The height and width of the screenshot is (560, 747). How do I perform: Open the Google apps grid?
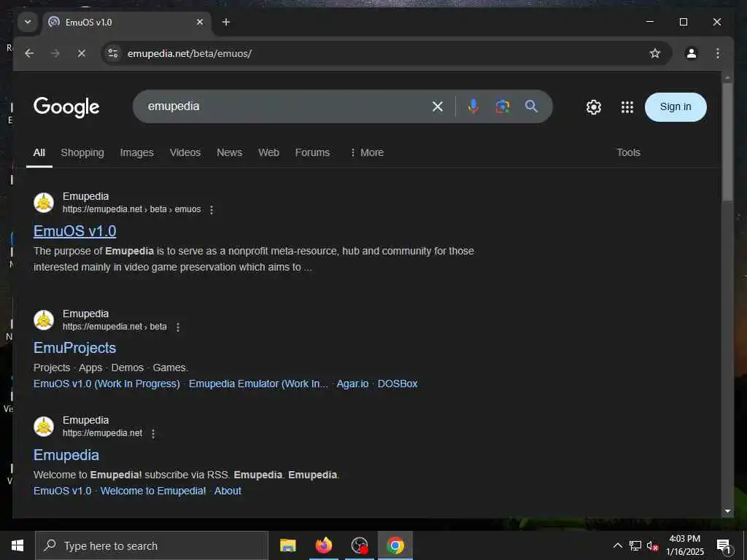[x=627, y=107]
